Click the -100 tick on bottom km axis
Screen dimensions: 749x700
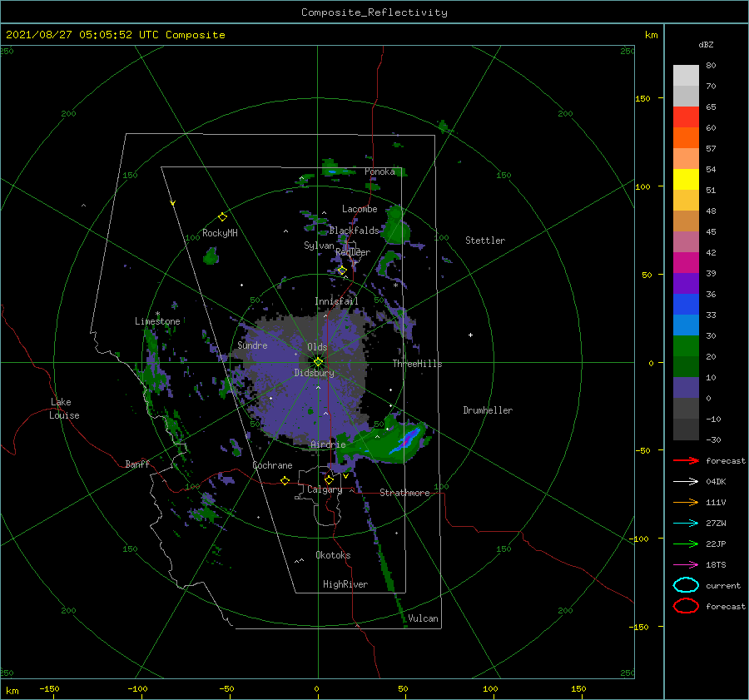pos(137,688)
